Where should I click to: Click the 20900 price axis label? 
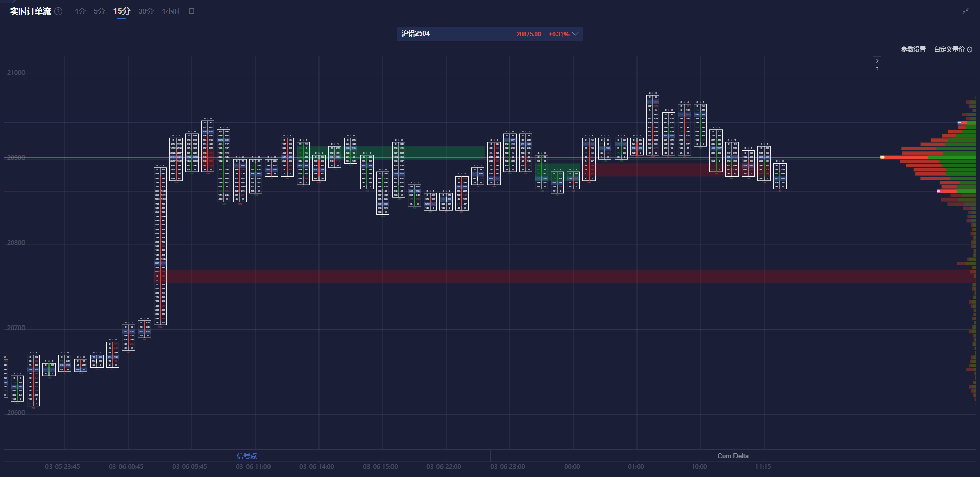click(16, 158)
